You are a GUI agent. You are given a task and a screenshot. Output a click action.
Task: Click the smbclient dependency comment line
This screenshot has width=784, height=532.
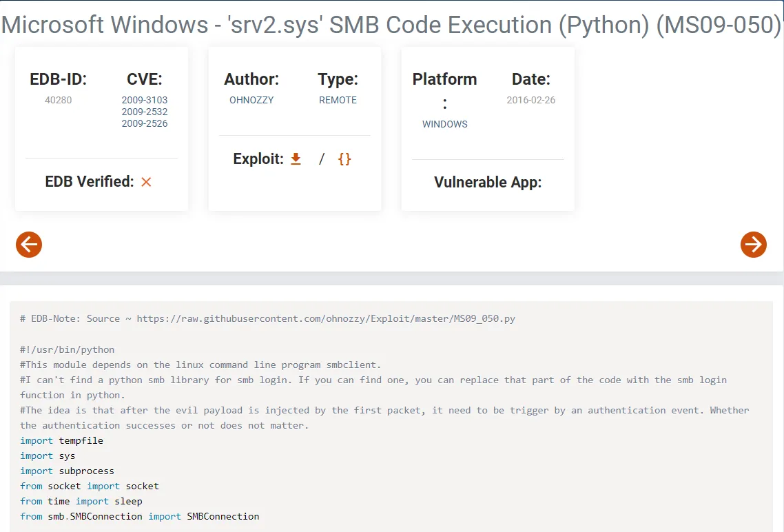click(x=200, y=365)
